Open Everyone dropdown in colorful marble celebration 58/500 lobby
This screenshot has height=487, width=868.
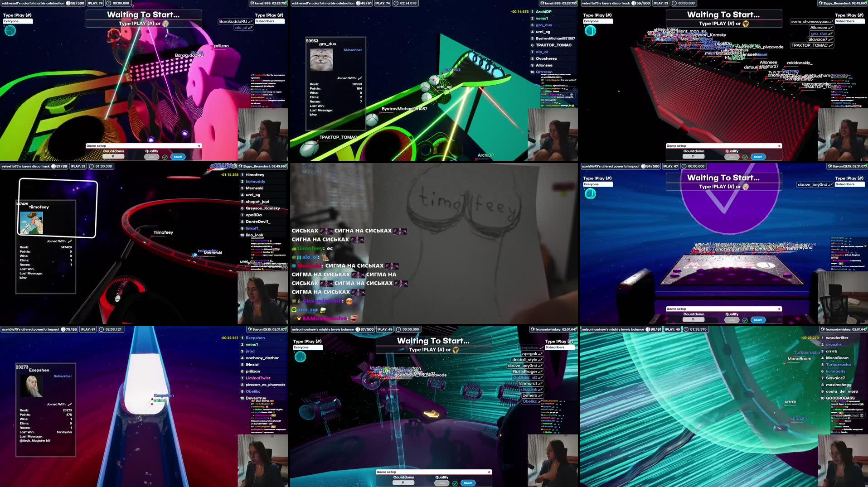[18, 21]
